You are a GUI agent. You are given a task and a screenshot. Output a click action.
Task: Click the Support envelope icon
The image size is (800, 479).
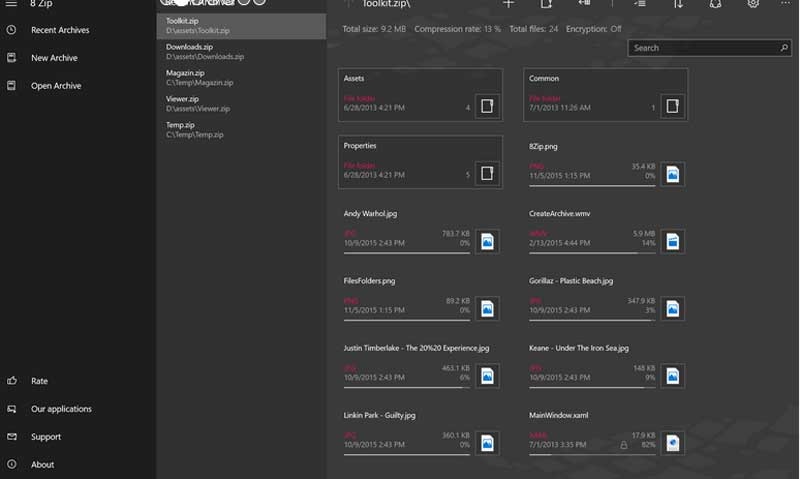11,437
